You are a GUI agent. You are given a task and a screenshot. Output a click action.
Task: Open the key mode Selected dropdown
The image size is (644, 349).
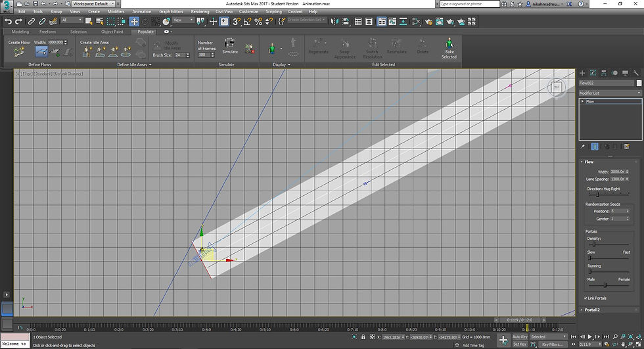[548, 337]
